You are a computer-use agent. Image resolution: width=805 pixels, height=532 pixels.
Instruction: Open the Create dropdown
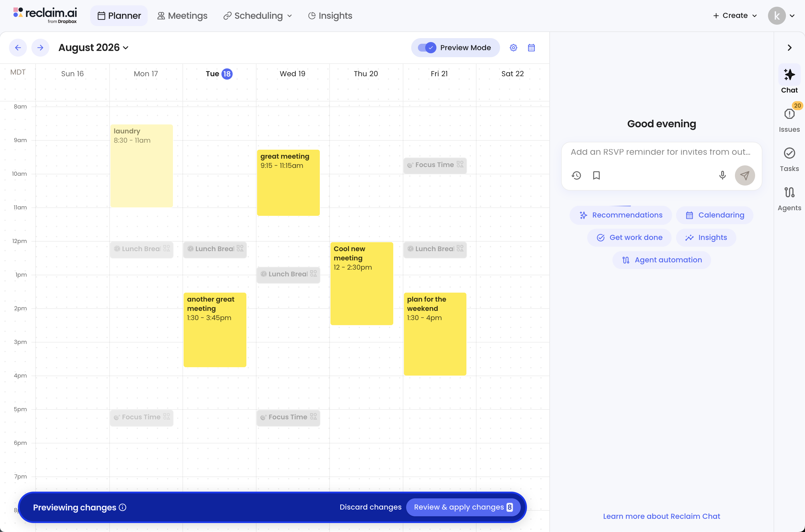click(x=735, y=16)
